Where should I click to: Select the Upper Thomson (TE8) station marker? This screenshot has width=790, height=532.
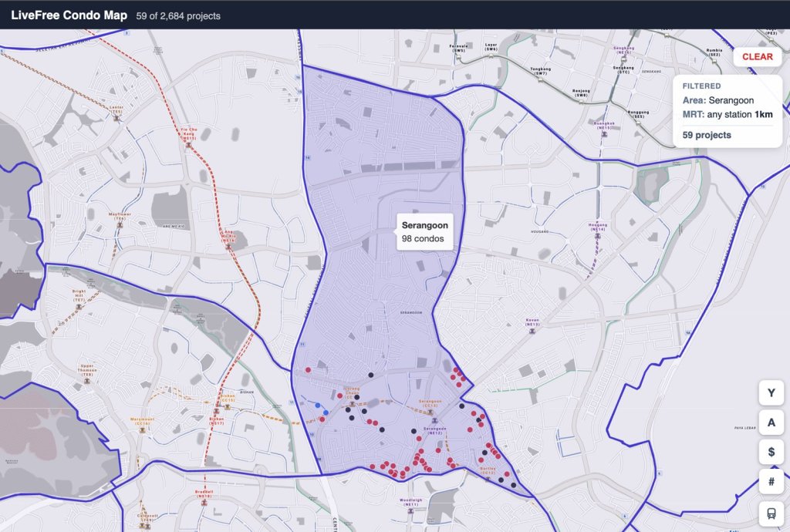pyautogui.click(x=87, y=381)
